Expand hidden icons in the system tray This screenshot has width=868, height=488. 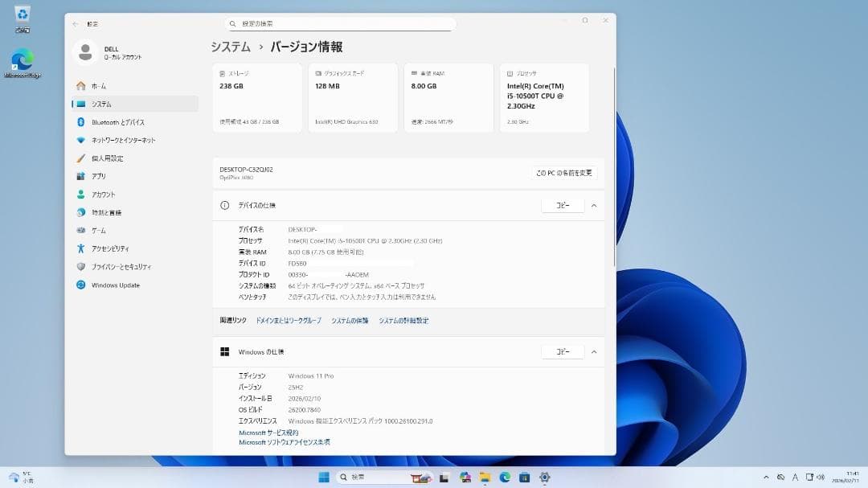click(x=767, y=476)
